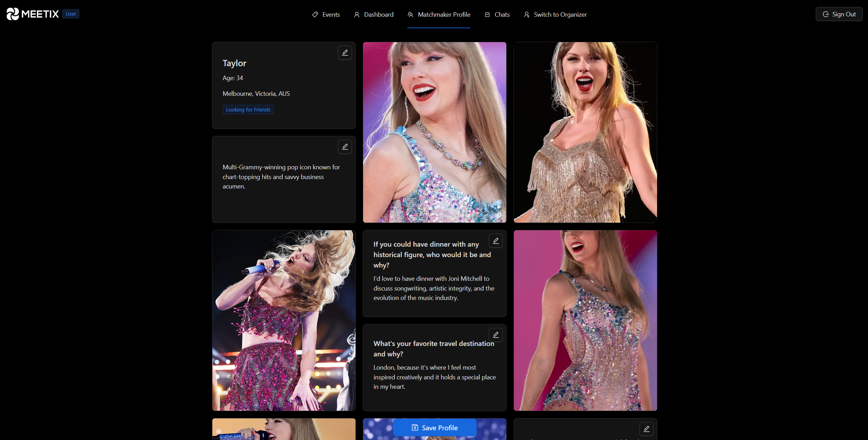Open the photo of singing into the microphone
This screenshot has height=440, width=868.
click(284, 320)
